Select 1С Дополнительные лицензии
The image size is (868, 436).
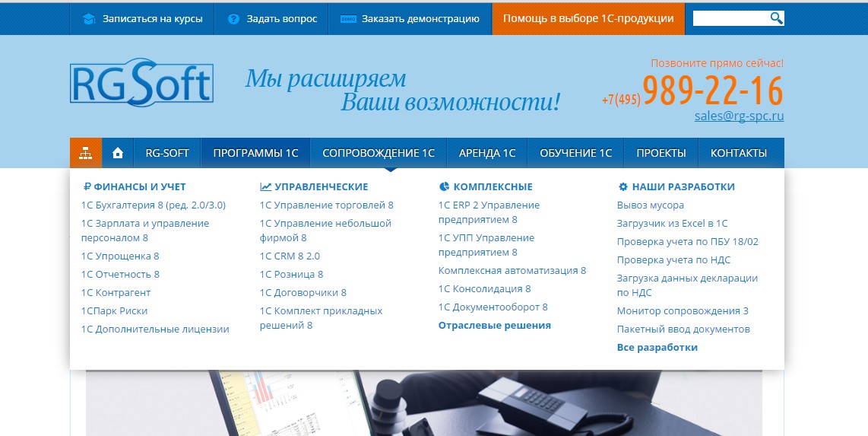[x=155, y=329]
